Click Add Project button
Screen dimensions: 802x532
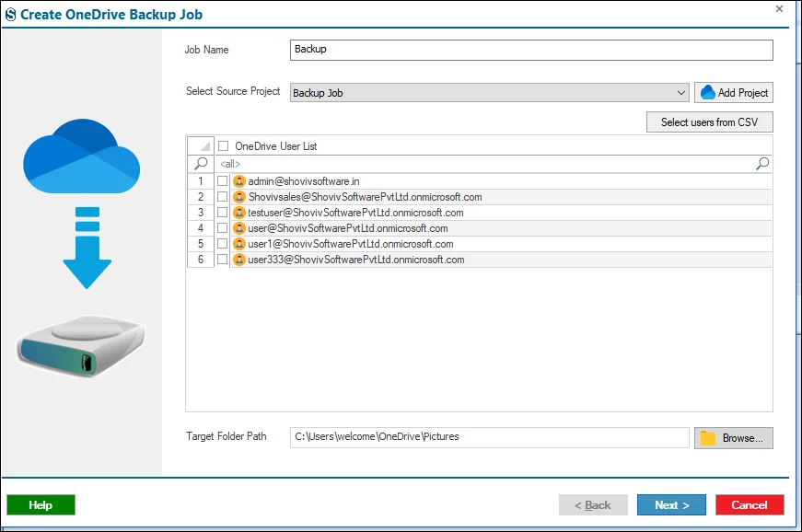click(734, 92)
